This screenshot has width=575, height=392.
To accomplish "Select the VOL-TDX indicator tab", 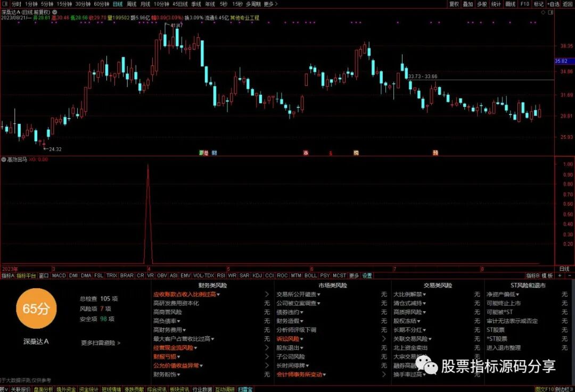I will click(x=203, y=276).
